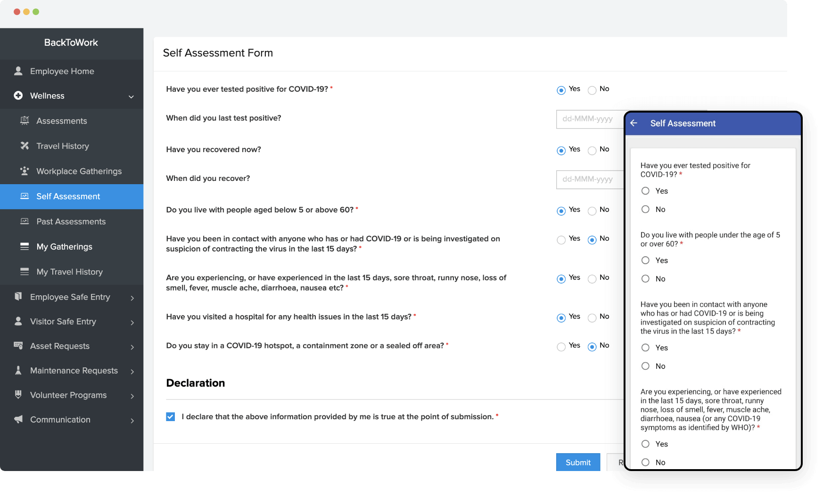
Task: Click the Workplace Gatherings people icon
Action: pos(25,171)
